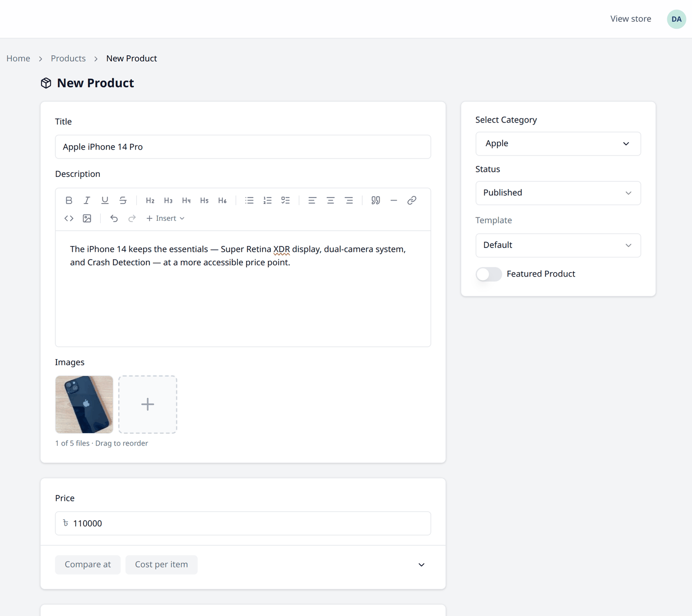Underline the selected description text
Viewport: 692px width, 616px height.
tap(105, 201)
